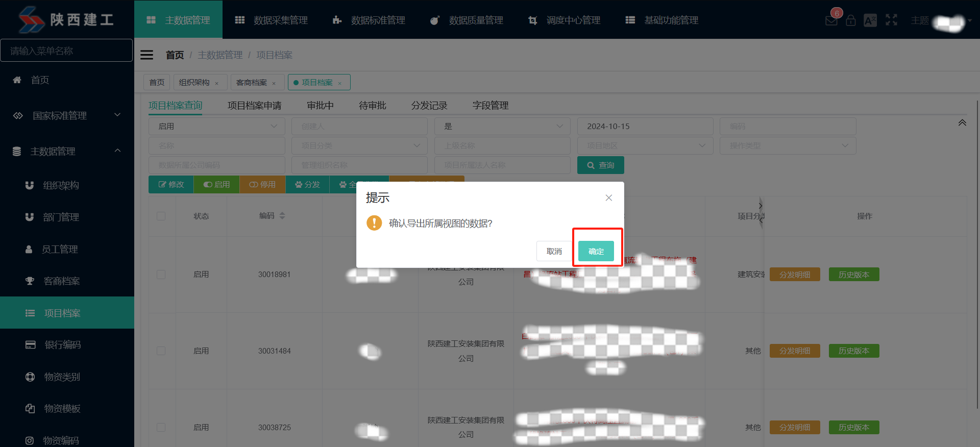This screenshot has width=980, height=447.
Task: Close the 提示 dialog with X
Action: [x=608, y=198]
